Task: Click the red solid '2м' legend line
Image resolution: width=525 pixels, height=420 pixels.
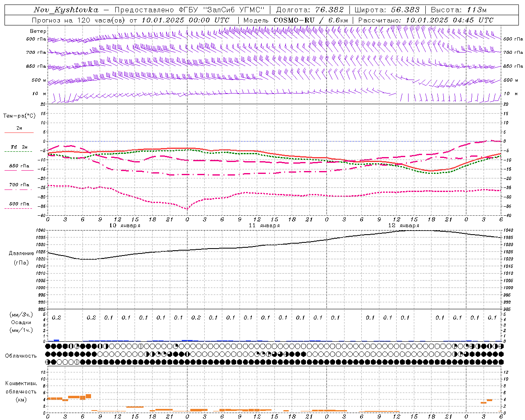Action: coord(19,132)
